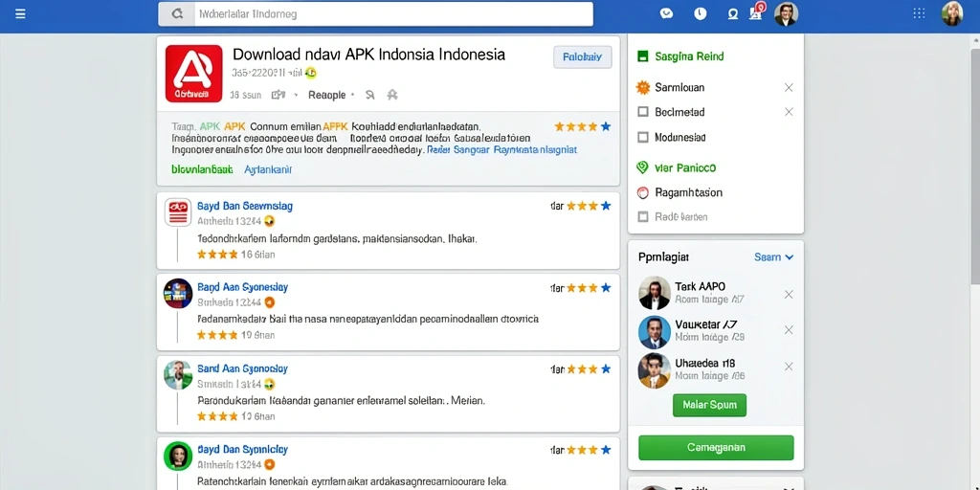The width and height of the screenshot is (980, 490).
Task: Click the green pin icon beside Mar Panicco
Action: 642,167
